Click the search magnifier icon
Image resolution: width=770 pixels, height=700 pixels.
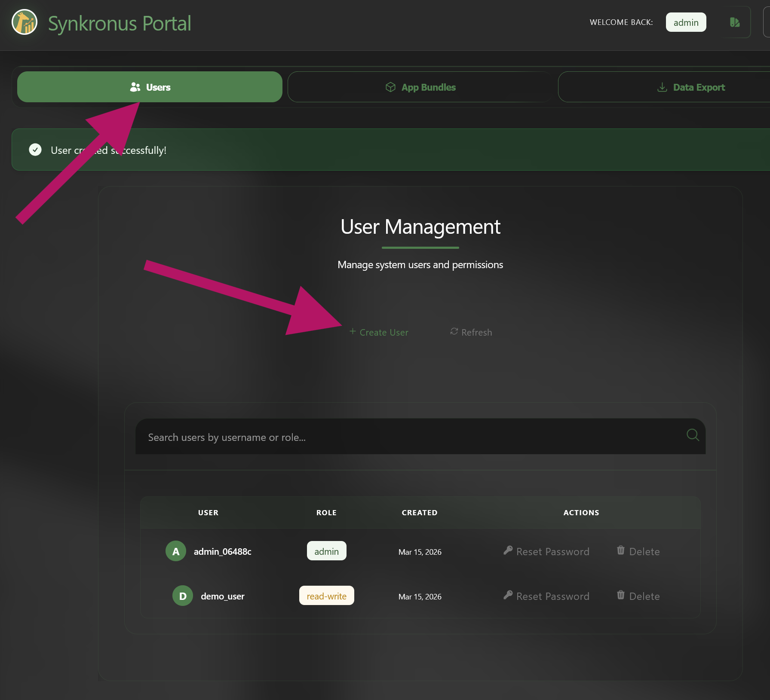(693, 435)
